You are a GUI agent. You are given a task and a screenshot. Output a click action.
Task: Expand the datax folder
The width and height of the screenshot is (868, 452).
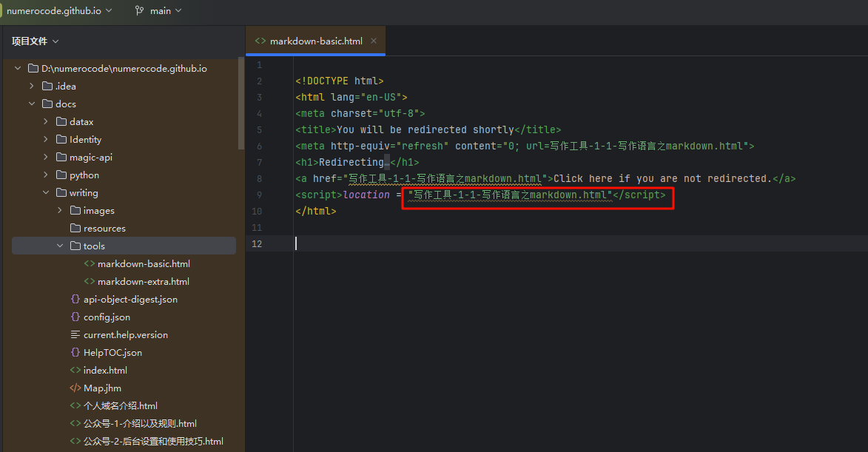click(x=46, y=122)
